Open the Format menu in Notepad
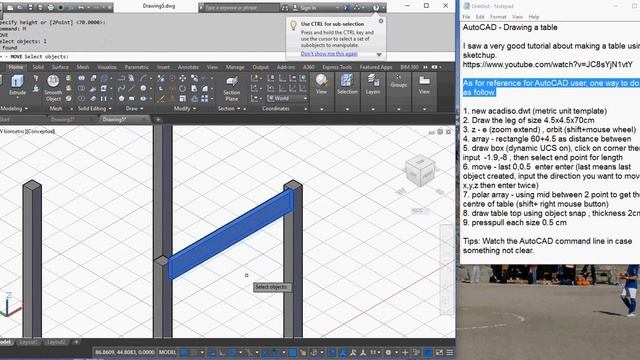 (498, 17)
